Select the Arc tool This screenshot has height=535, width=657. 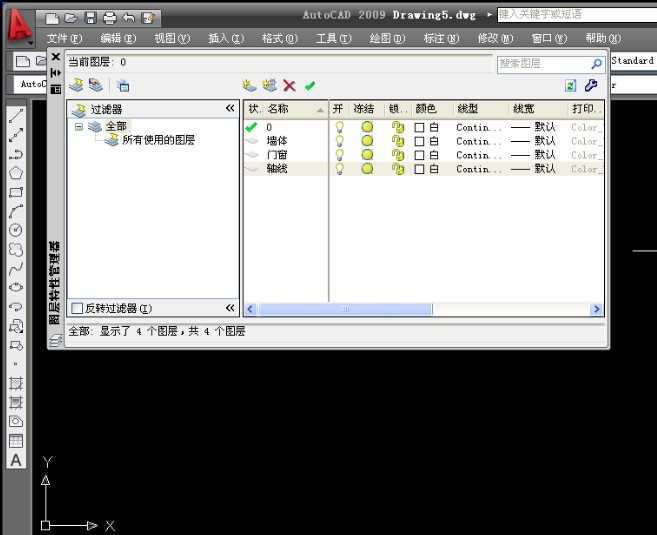click(16, 212)
